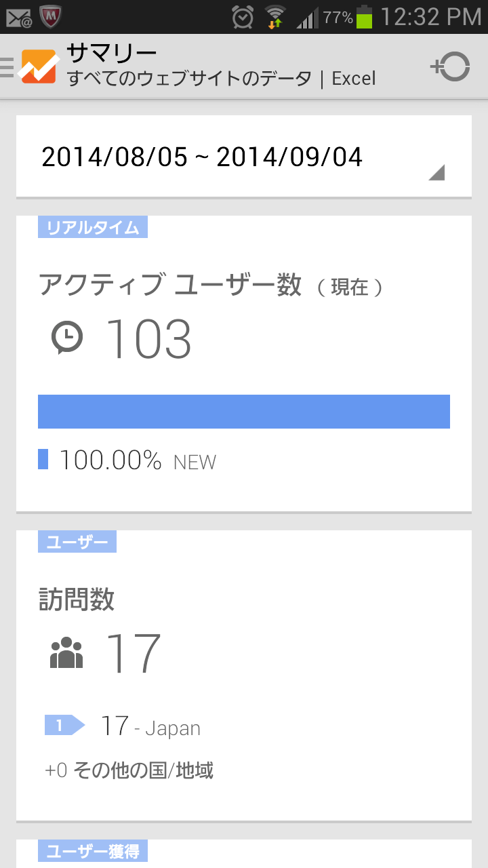Tap the 17 - Japan country entry

click(x=150, y=727)
